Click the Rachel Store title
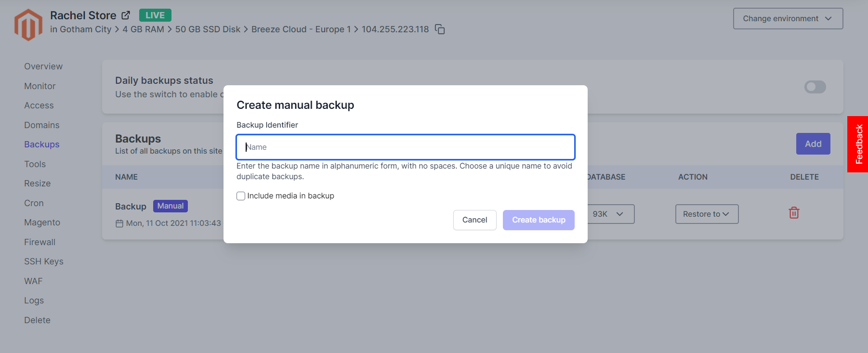The height and width of the screenshot is (353, 868). point(83,15)
